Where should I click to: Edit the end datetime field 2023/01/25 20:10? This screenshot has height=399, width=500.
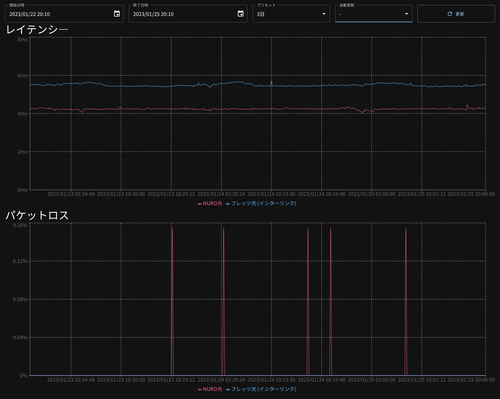[x=188, y=14]
